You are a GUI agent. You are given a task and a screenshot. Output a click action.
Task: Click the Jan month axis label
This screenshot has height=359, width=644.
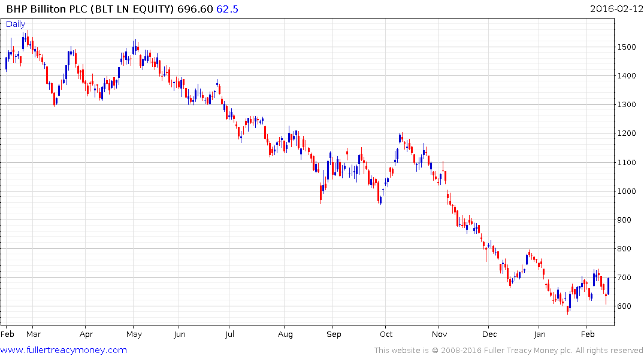(539, 334)
